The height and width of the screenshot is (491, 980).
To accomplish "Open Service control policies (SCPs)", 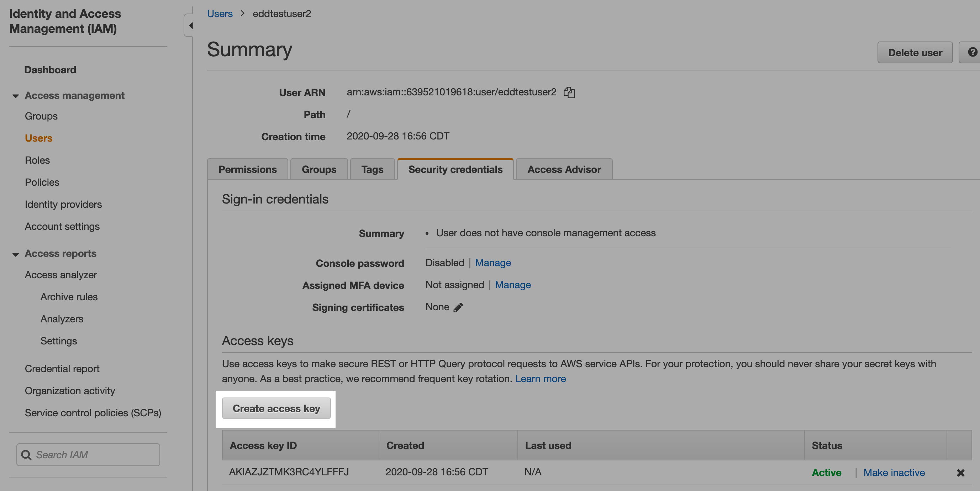I will [x=93, y=413].
